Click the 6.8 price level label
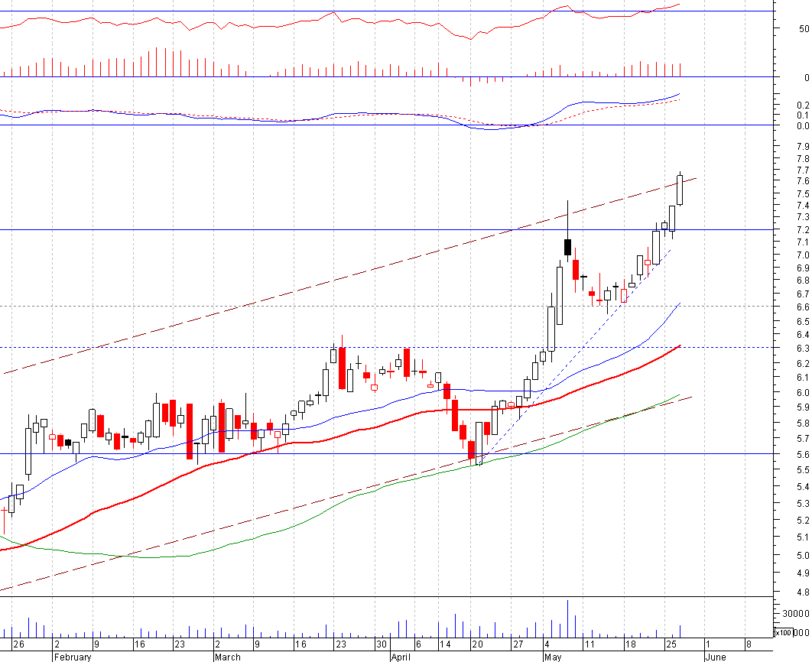This screenshot has width=812, height=662. pos(803,280)
